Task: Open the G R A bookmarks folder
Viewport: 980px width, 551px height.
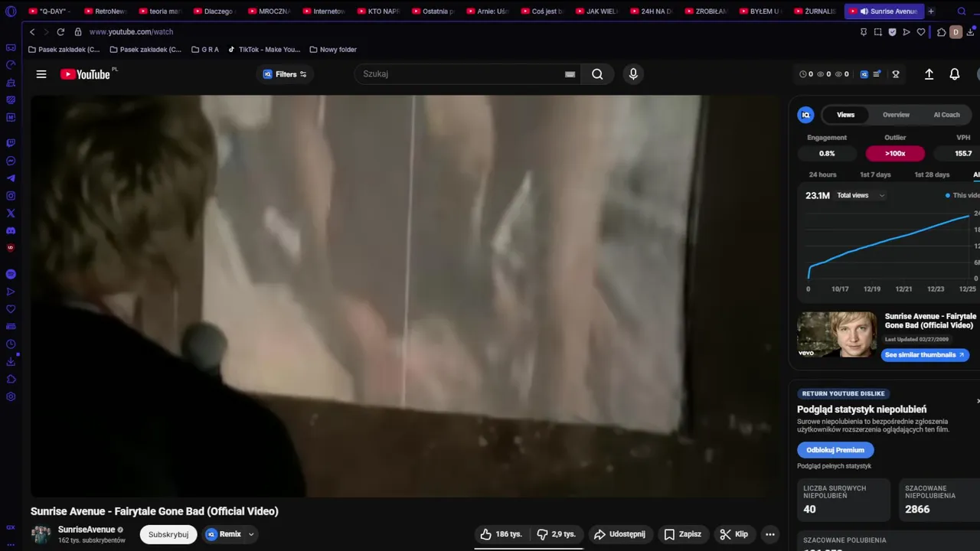Action: 205,50
